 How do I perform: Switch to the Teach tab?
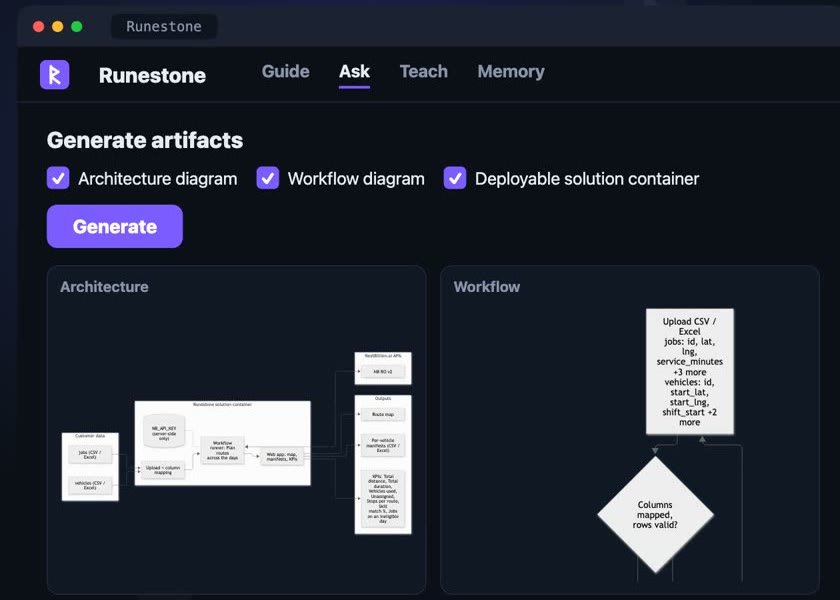pyautogui.click(x=424, y=71)
